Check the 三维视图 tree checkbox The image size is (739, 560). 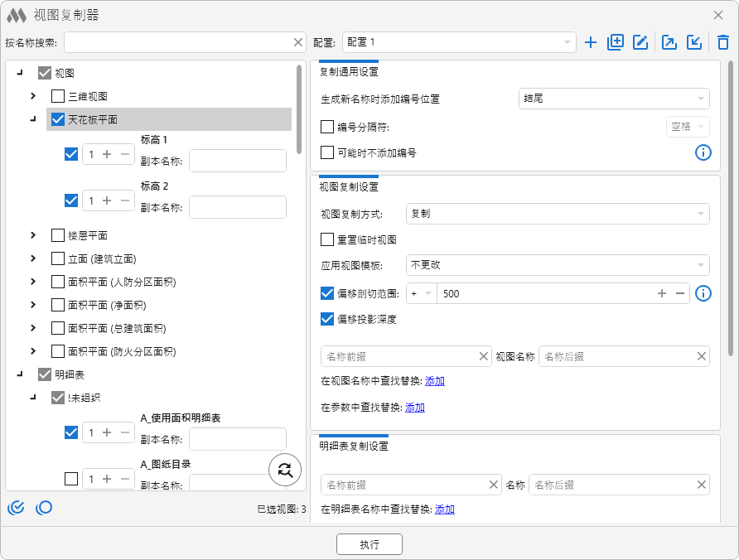click(x=58, y=96)
